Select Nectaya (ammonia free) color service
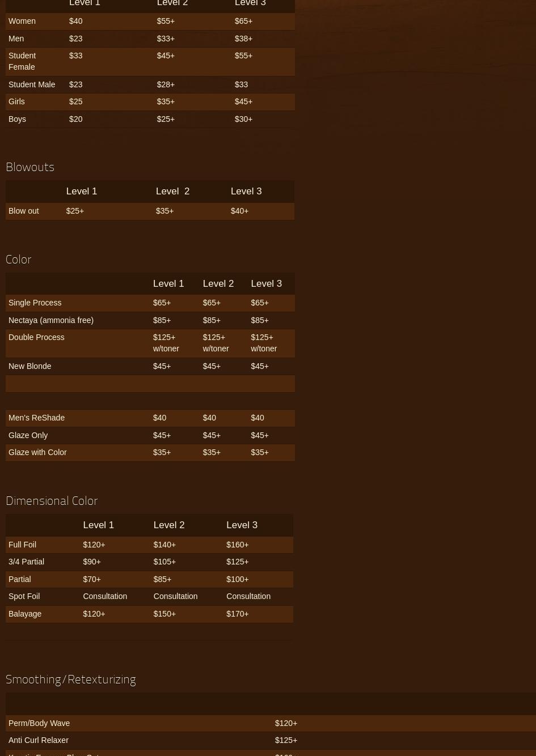The width and height of the screenshot is (536, 756). click(x=51, y=320)
